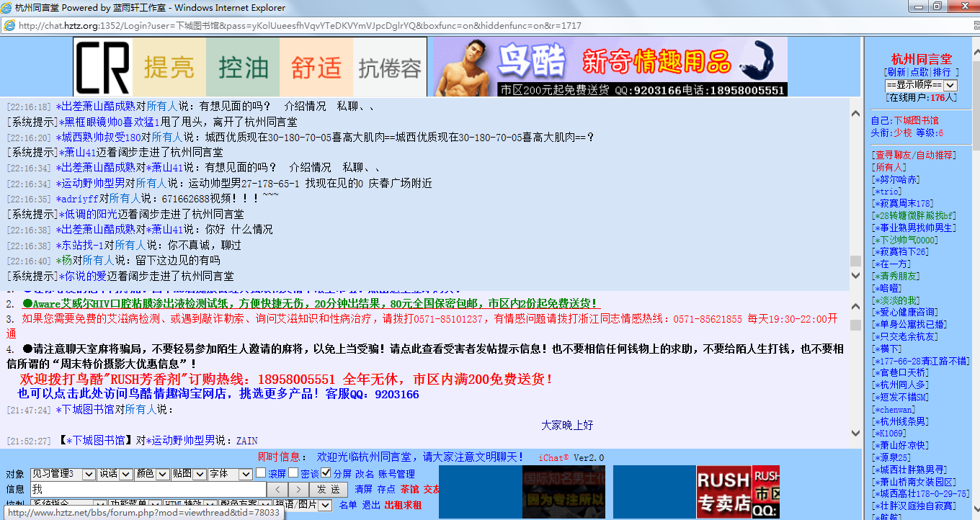This screenshot has height=520, width=980.
Task: Open the 短语/图片 dropdown
Action: coord(303,505)
